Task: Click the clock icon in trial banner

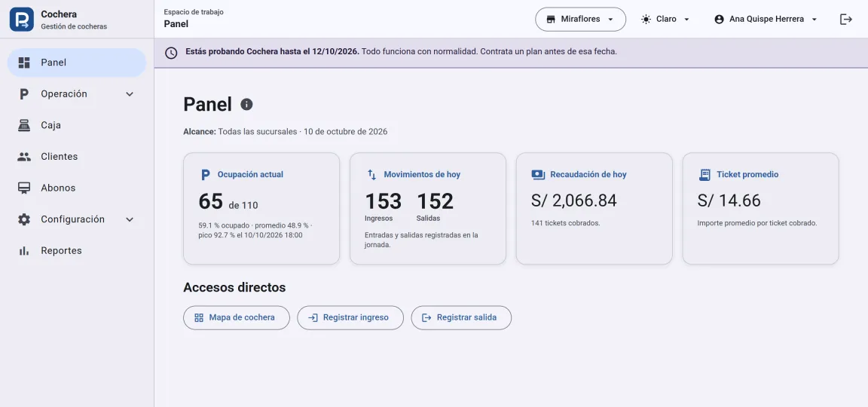Action: 172,53
